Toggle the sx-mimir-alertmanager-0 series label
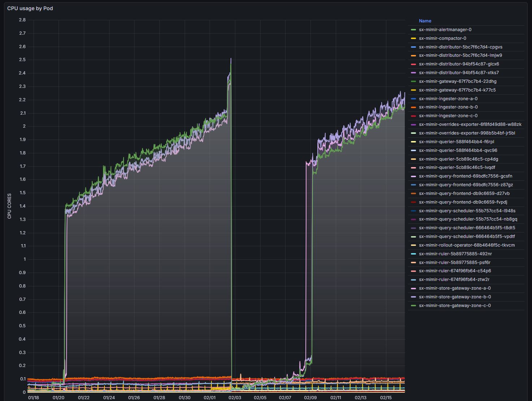Viewport: 532px width, 401px height. pos(445,30)
